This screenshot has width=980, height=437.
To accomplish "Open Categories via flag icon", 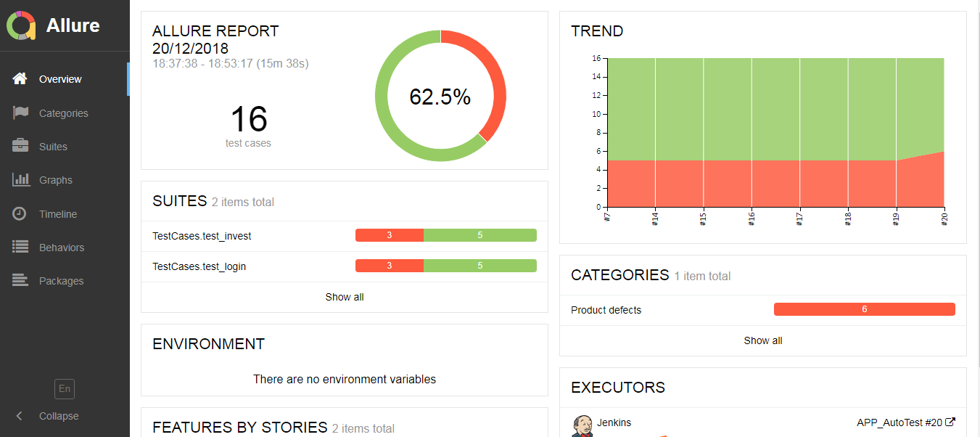I will pyautogui.click(x=20, y=113).
